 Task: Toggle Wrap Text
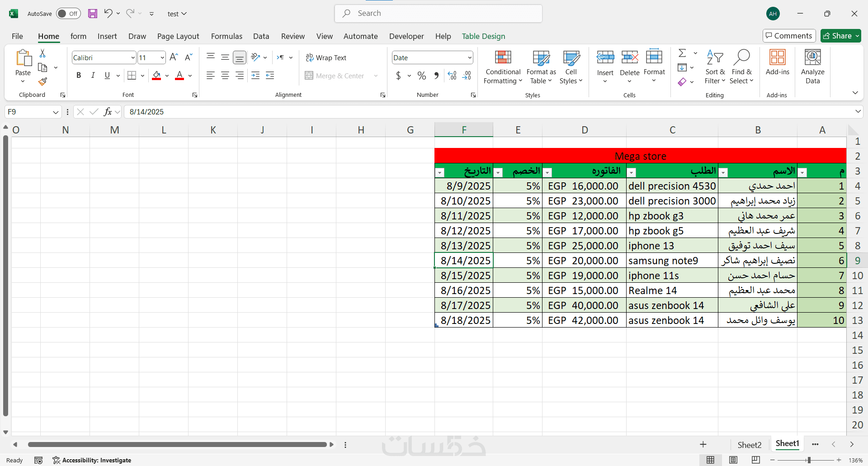(x=326, y=57)
